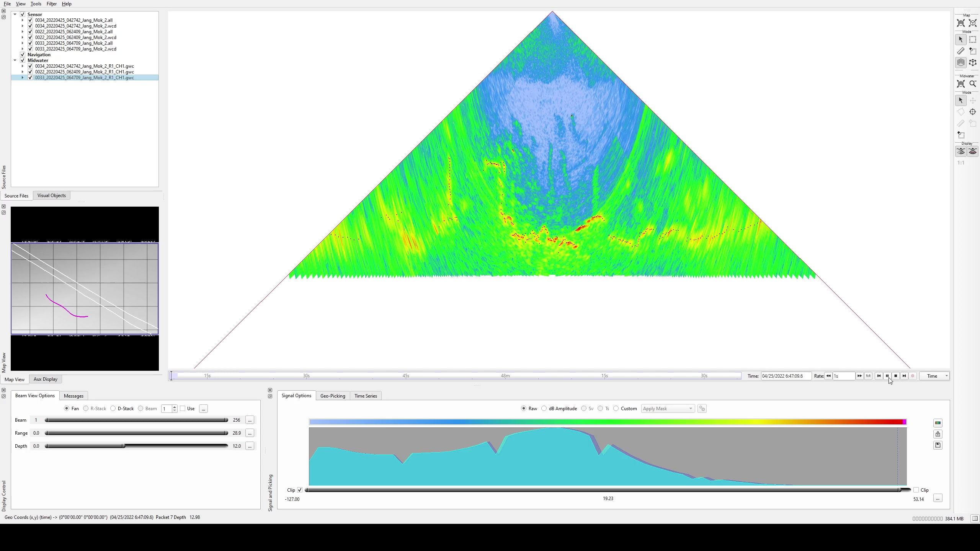Screen dimensions: 980x551
Task: Click the Map zoom-to-grid extents icon
Action: tap(961, 23)
